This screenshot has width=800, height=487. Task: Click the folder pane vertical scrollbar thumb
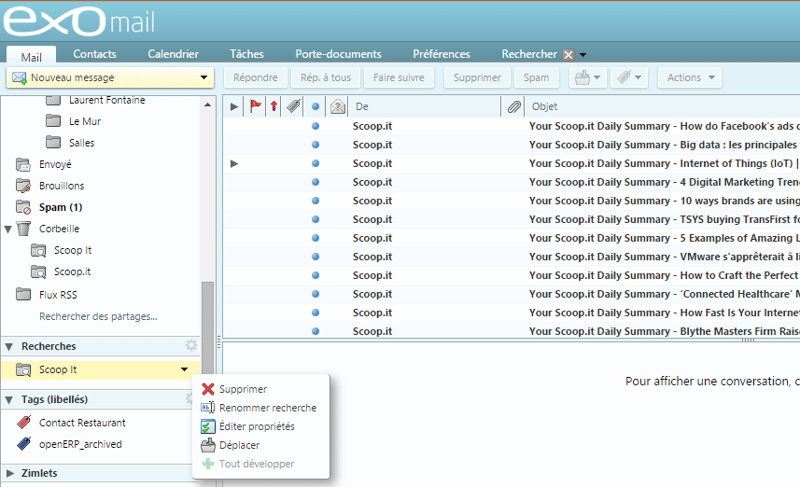[x=207, y=327]
